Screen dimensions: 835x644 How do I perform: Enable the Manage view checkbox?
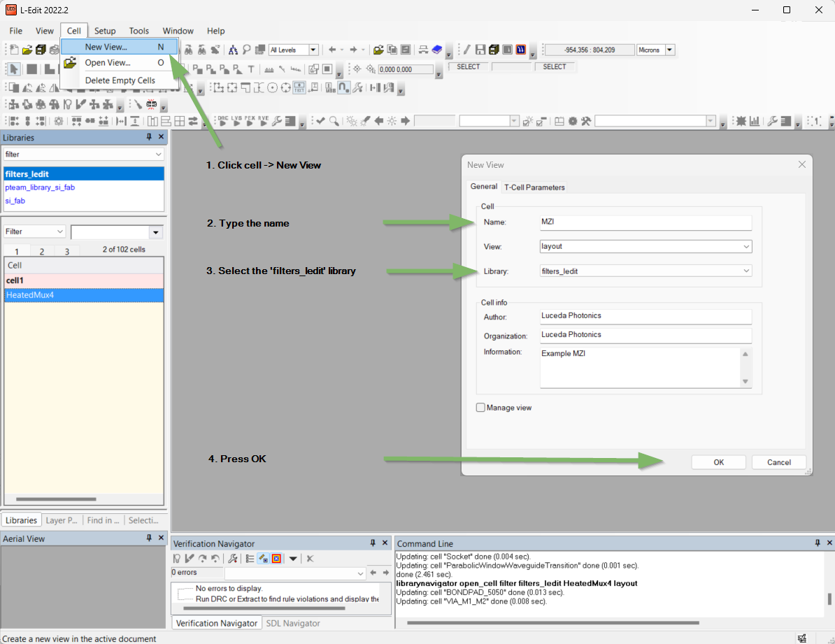click(480, 408)
